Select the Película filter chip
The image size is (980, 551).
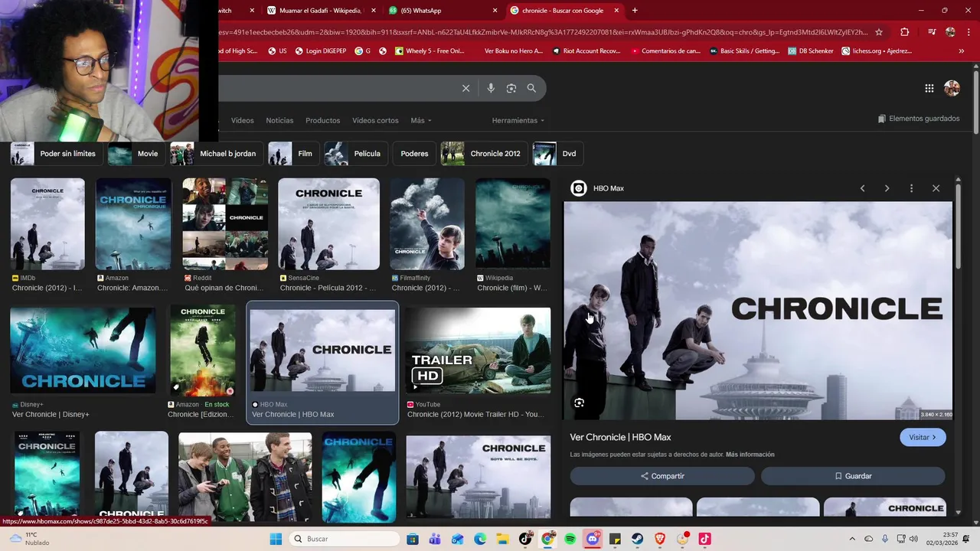tap(356, 154)
